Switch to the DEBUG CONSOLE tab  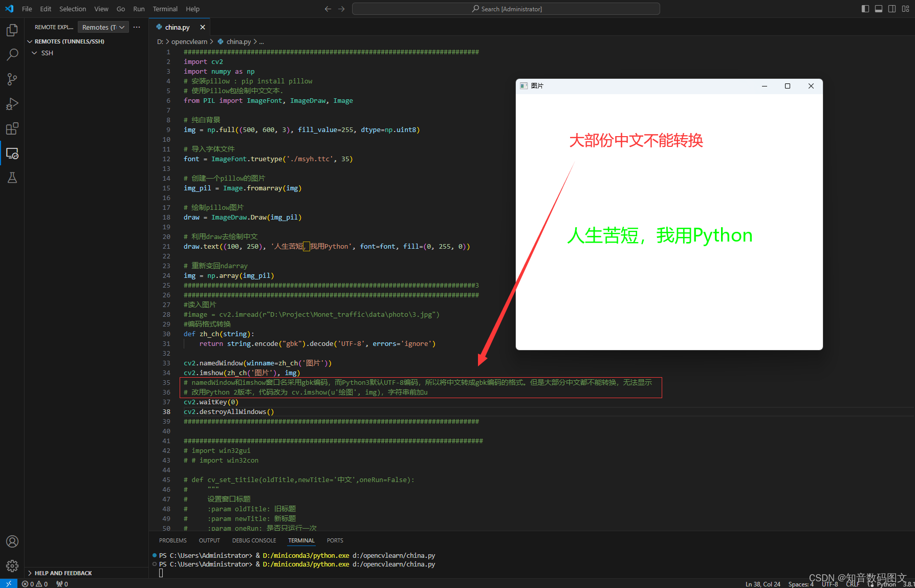pyautogui.click(x=254, y=540)
